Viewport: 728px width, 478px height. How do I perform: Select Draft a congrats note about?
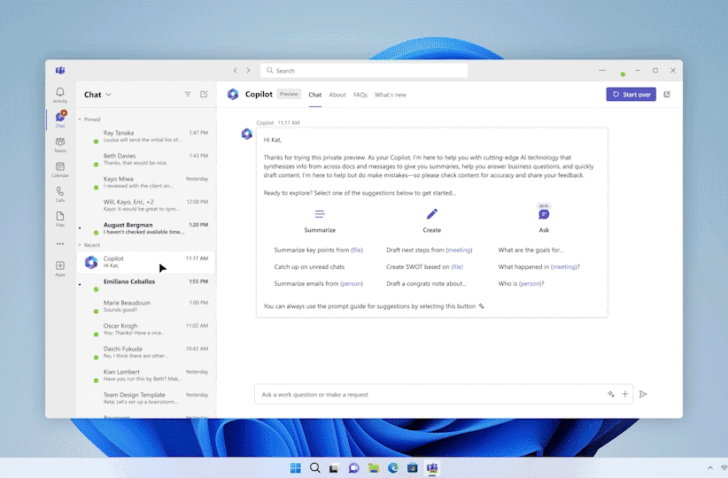(426, 284)
